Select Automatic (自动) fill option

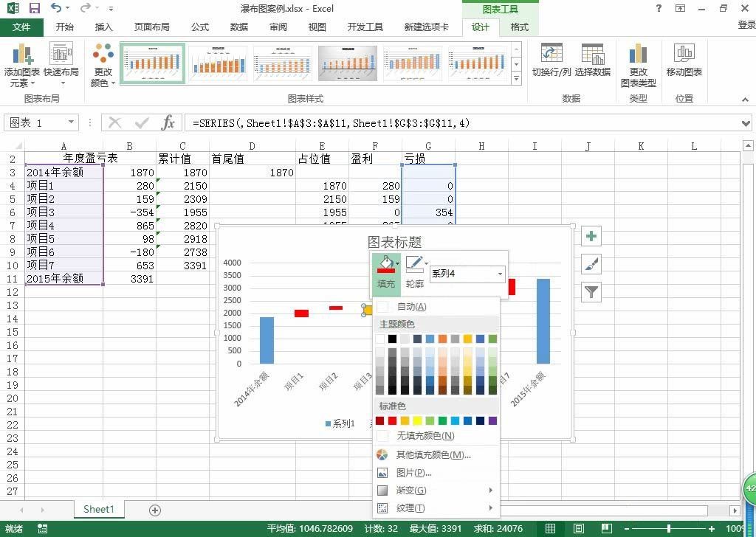436,307
